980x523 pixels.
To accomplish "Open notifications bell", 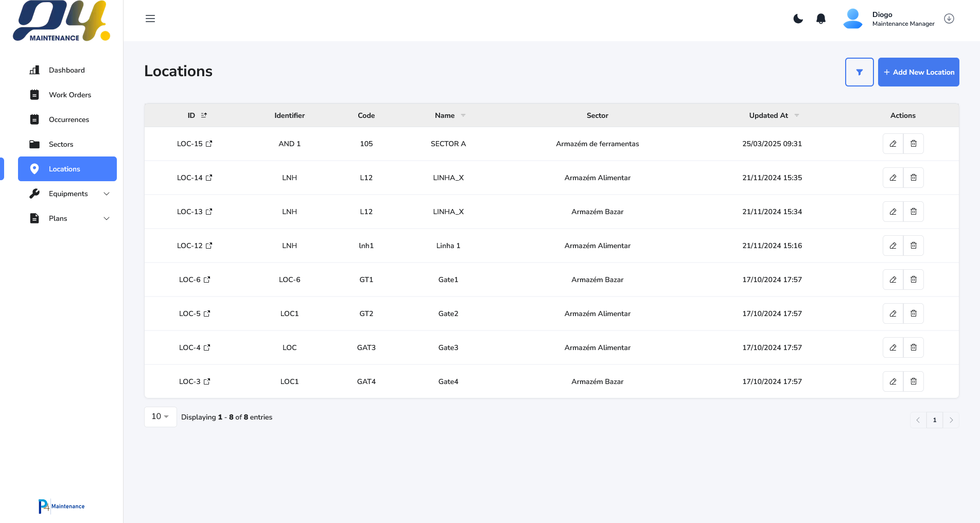I will pos(821,19).
